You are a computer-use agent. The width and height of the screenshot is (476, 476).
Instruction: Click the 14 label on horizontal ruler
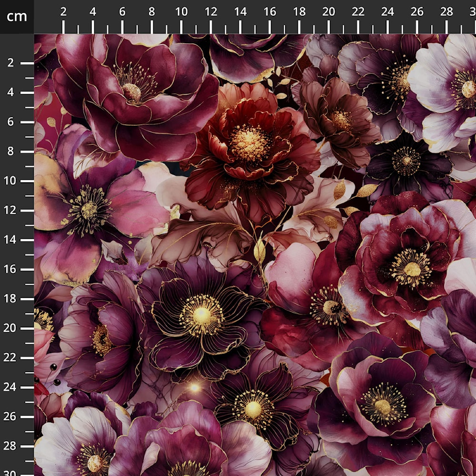click(240, 12)
